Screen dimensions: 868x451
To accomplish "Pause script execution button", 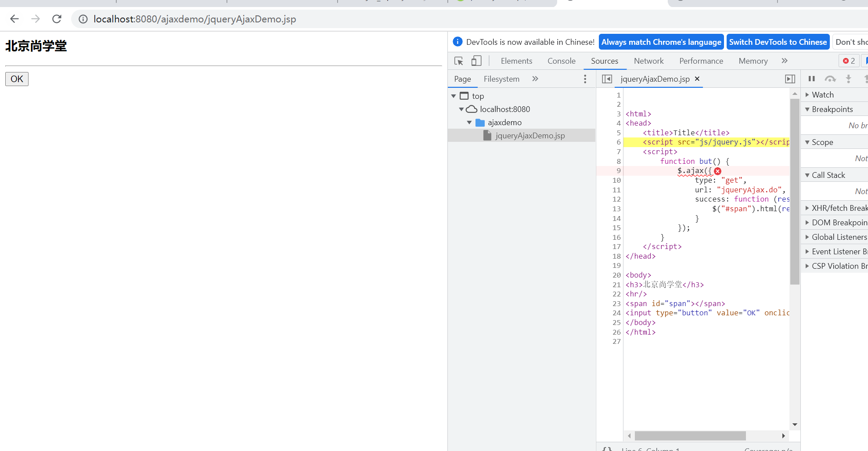I will [811, 79].
